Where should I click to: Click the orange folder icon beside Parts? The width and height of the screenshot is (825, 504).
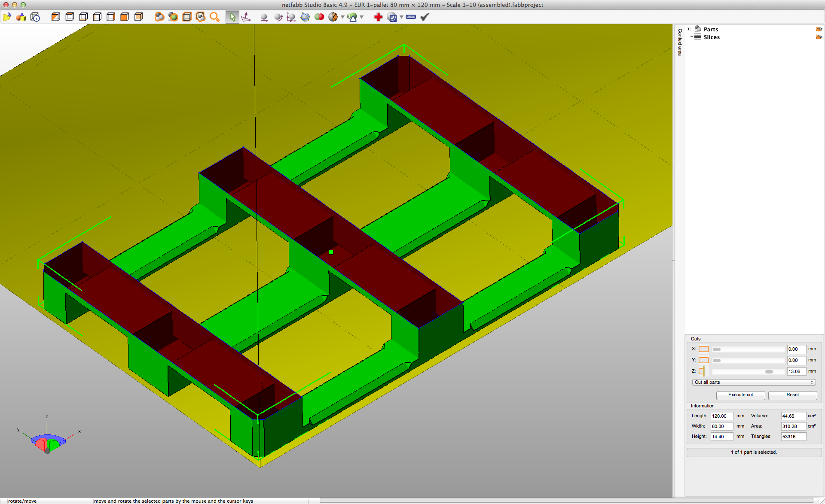coord(819,29)
